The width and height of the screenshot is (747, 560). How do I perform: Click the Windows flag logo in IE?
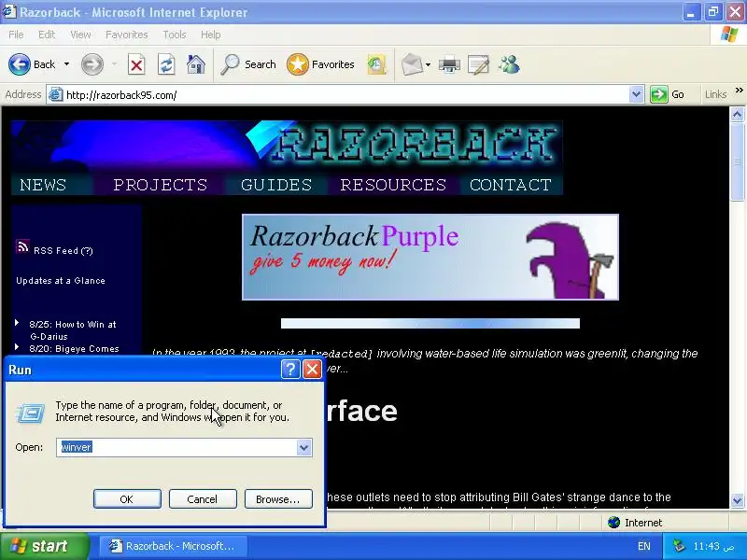point(729,35)
